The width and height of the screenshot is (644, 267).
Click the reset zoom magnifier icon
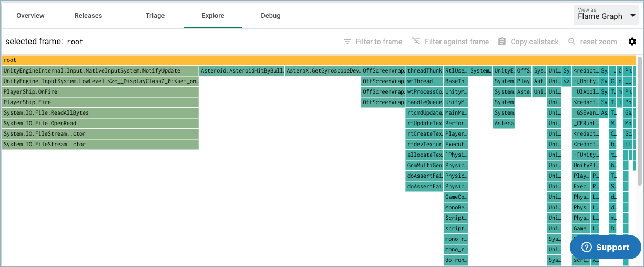point(572,42)
